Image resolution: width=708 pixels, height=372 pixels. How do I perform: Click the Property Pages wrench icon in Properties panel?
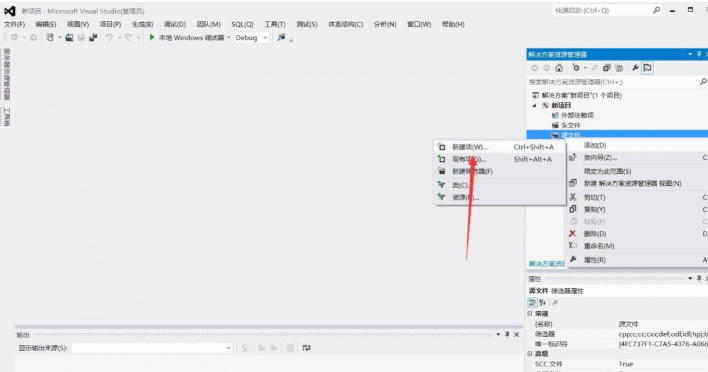coord(555,302)
